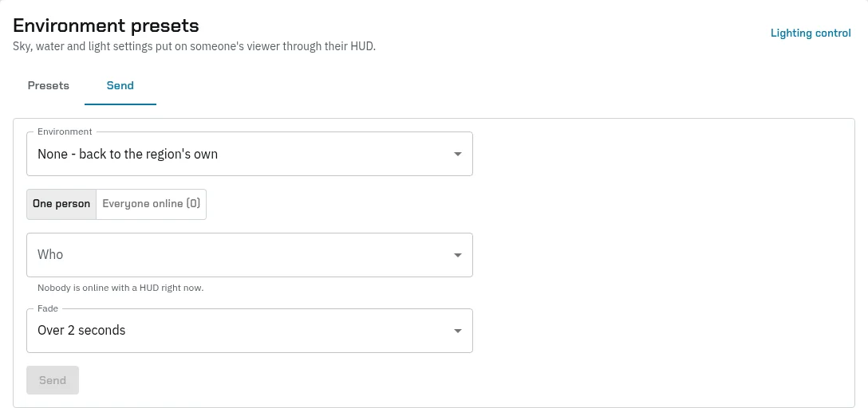Click the "None - back to the region's own" value
The height and width of the screenshot is (408, 868).
tap(128, 155)
